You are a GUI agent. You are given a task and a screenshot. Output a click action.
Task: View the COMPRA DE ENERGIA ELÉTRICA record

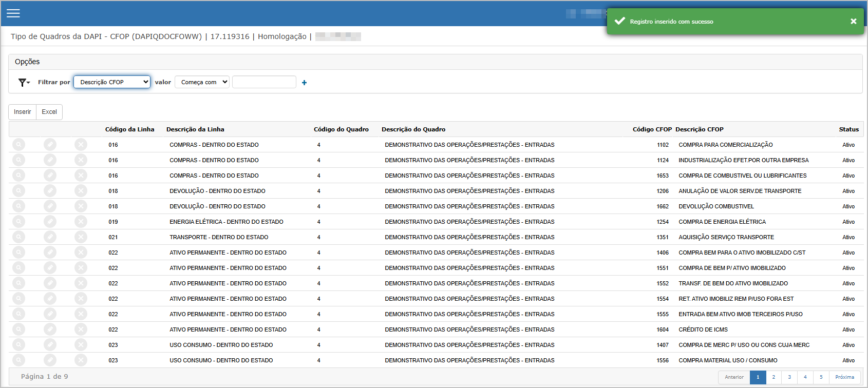point(18,222)
